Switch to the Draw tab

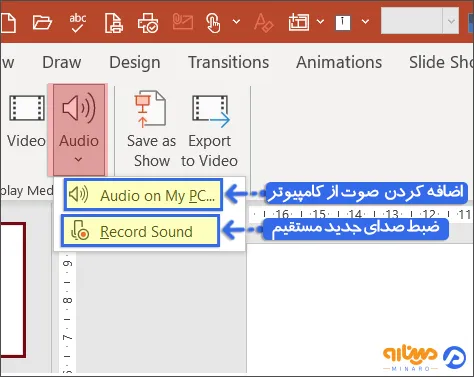coord(62,62)
